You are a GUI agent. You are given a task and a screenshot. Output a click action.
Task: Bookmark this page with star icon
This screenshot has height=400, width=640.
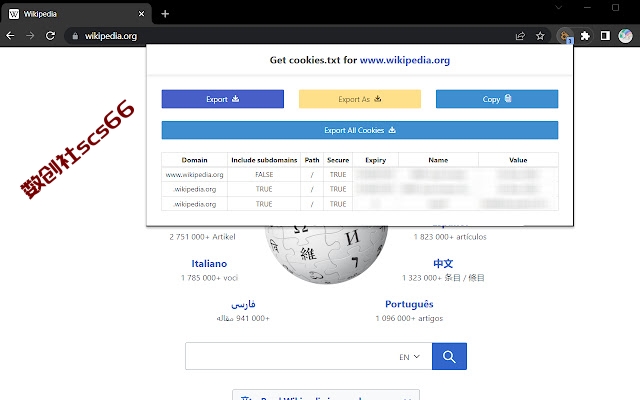pyautogui.click(x=540, y=36)
